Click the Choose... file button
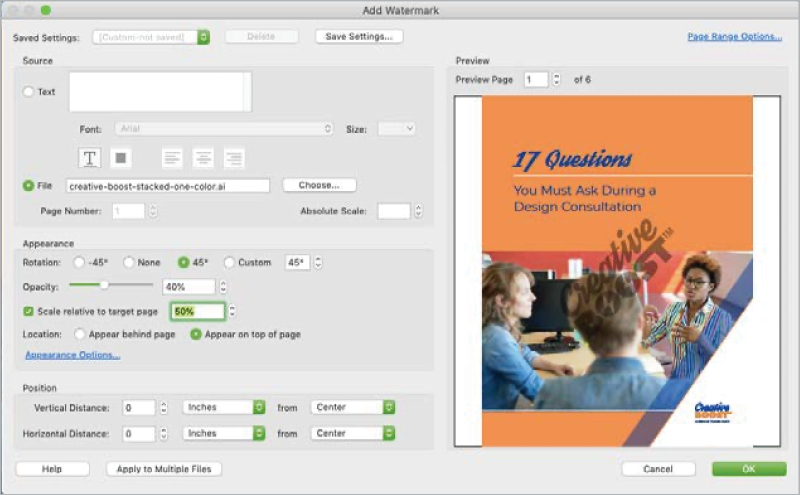The image size is (800, 495). coord(319,185)
